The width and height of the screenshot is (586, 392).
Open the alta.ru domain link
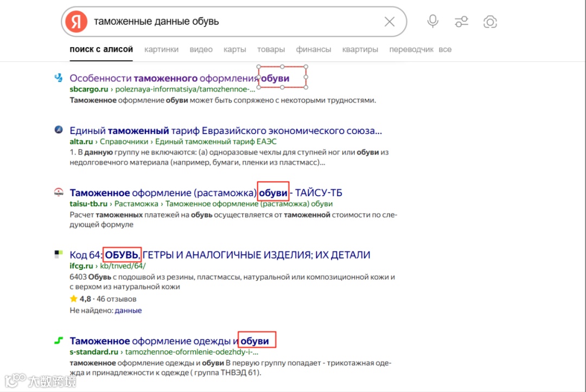[81, 142]
